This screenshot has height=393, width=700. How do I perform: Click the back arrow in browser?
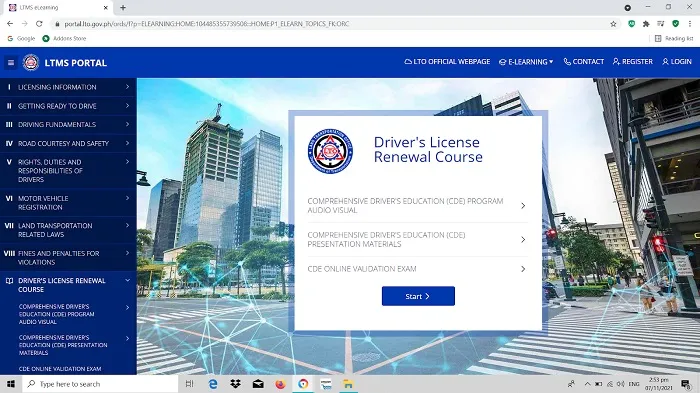10,24
